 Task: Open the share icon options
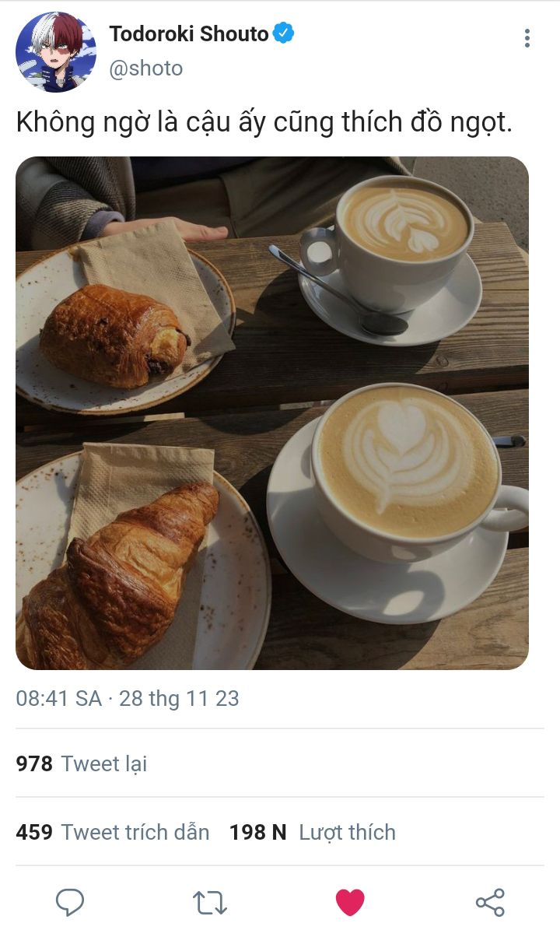pos(490,902)
